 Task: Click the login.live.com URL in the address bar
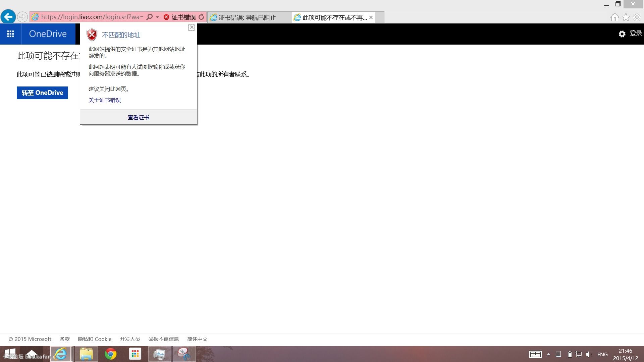[x=92, y=17]
